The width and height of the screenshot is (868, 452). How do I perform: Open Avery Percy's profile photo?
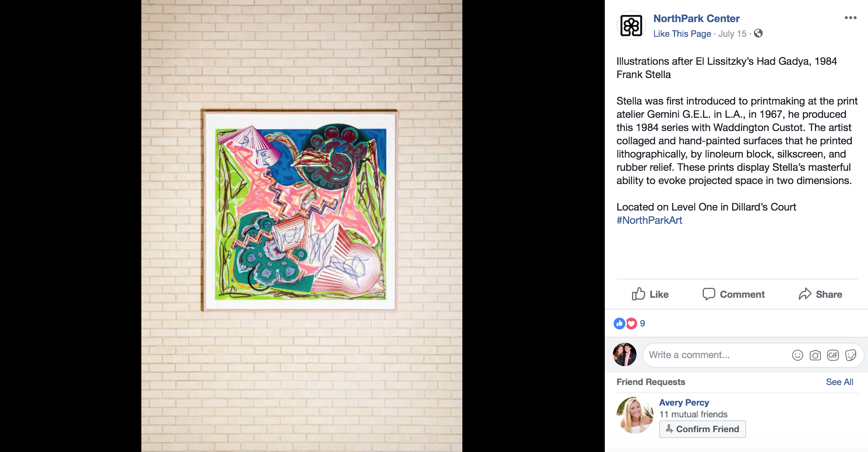(635, 415)
